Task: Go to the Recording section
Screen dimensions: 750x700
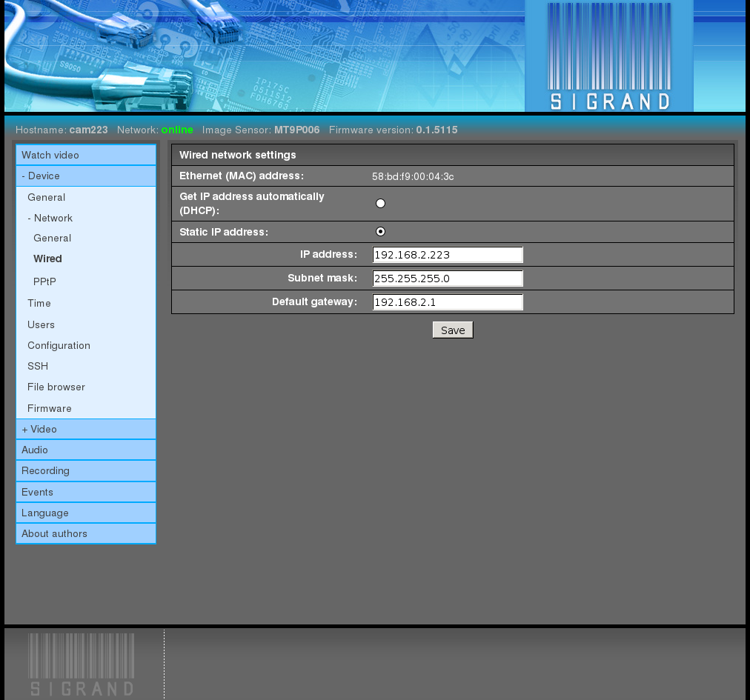Action: (45, 471)
